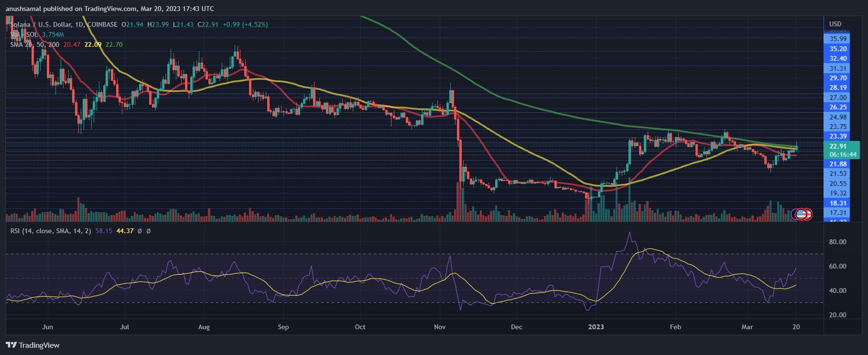
Task: Open the USD currency selector on price axis
Action: (835, 24)
